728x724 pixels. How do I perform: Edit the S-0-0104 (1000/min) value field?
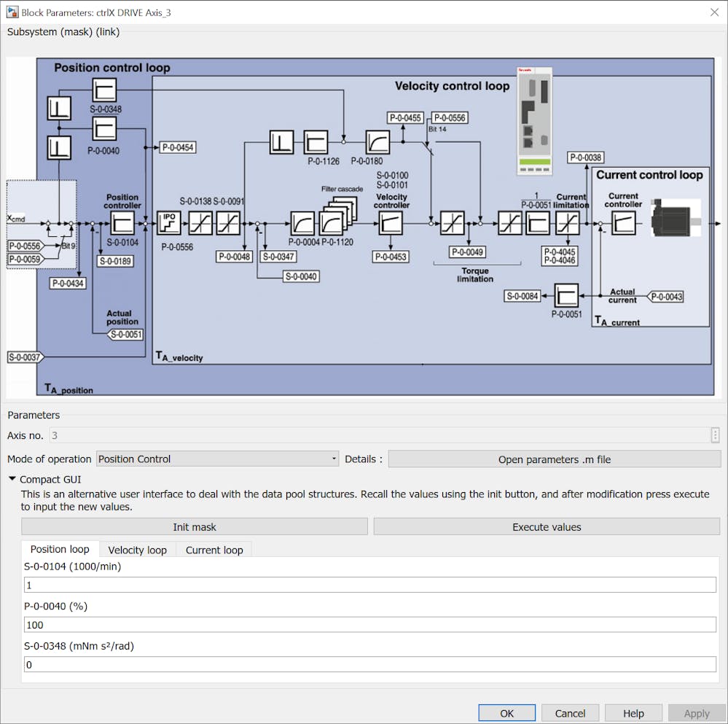[370, 585]
